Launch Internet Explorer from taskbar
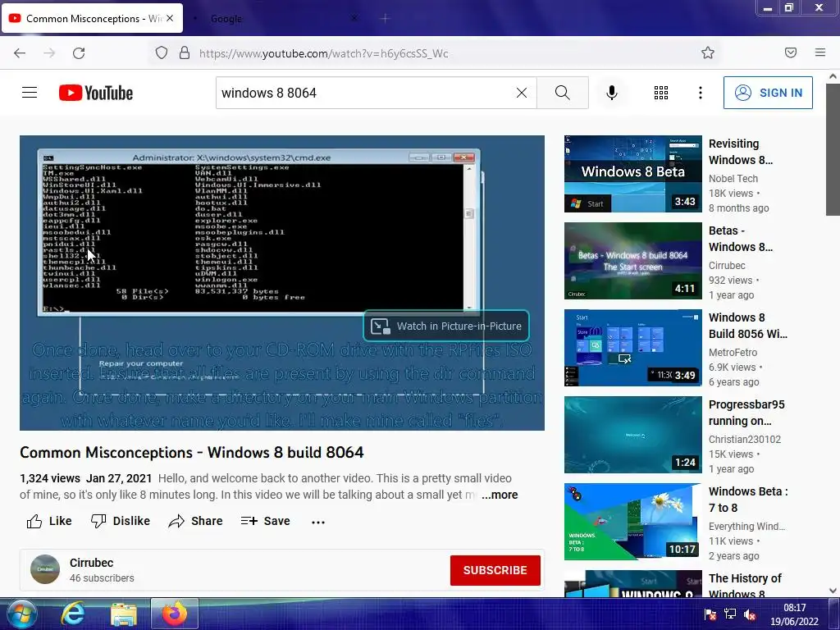This screenshot has height=630, width=840. pyautogui.click(x=73, y=614)
